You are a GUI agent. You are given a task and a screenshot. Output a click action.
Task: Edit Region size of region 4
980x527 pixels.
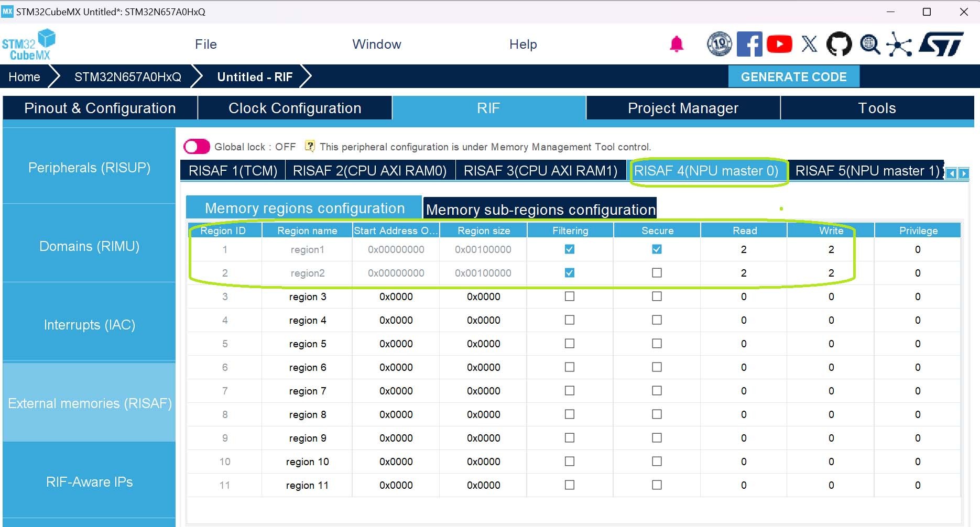coord(484,320)
